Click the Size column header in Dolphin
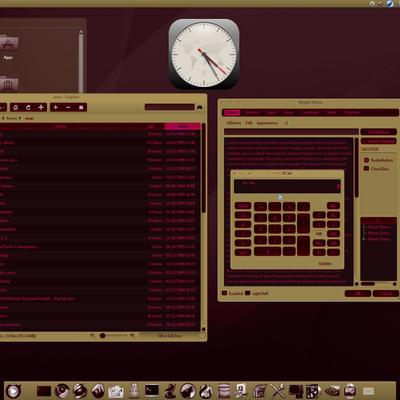 (151, 126)
